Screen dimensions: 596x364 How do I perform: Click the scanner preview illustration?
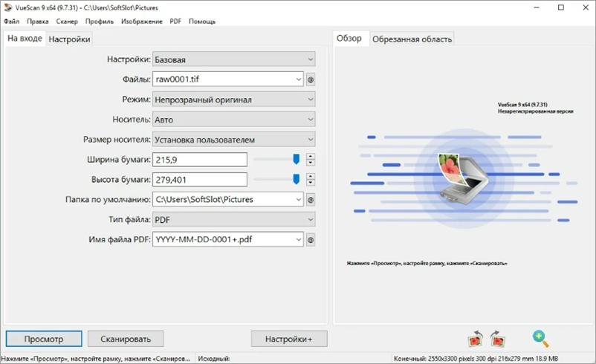pyautogui.click(x=464, y=179)
